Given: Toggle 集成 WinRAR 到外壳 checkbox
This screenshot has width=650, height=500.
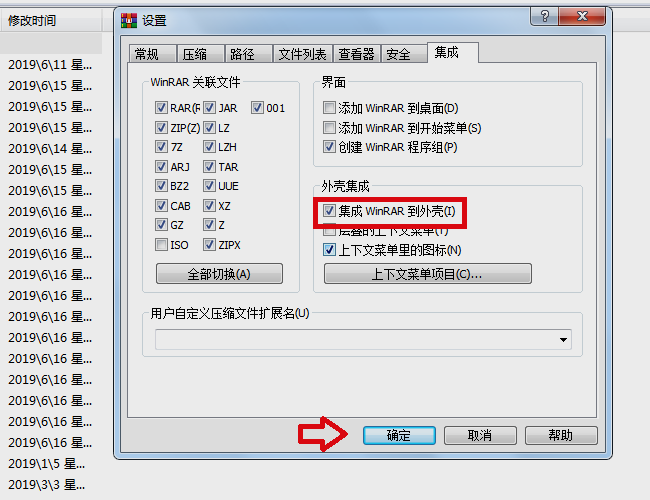Looking at the screenshot, I should pyautogui.click(x=329, y=211).
